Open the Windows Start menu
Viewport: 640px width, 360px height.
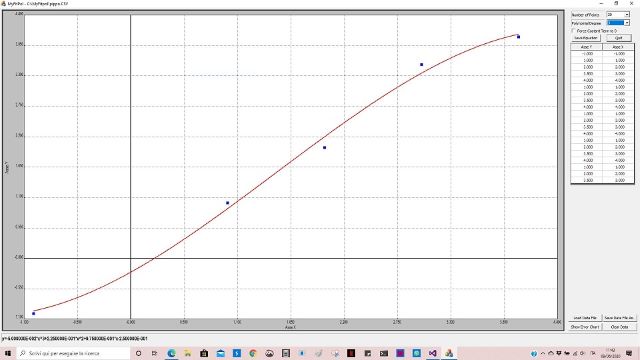pyautogui.click(x=7, y=353)
